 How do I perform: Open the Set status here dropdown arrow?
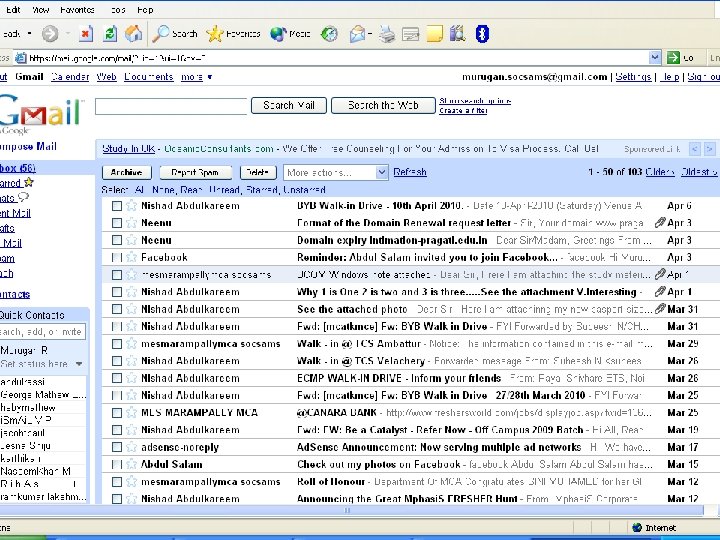click(x=79, y=364)
